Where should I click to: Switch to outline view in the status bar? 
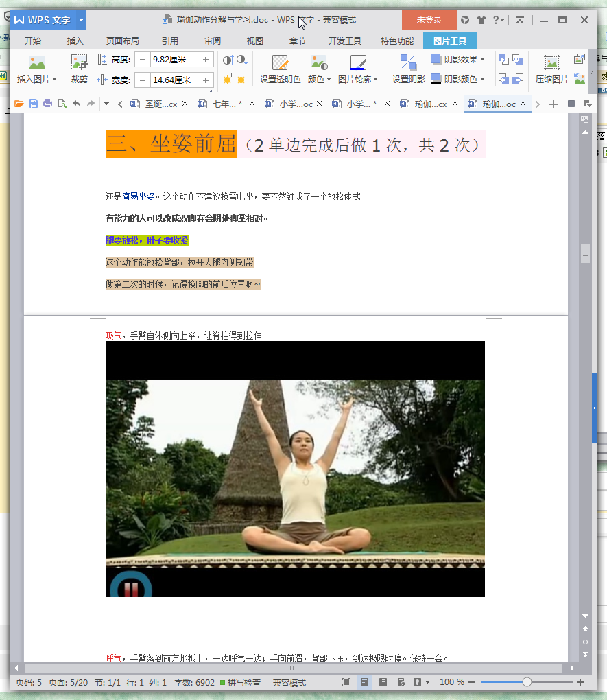coord(383,682)
